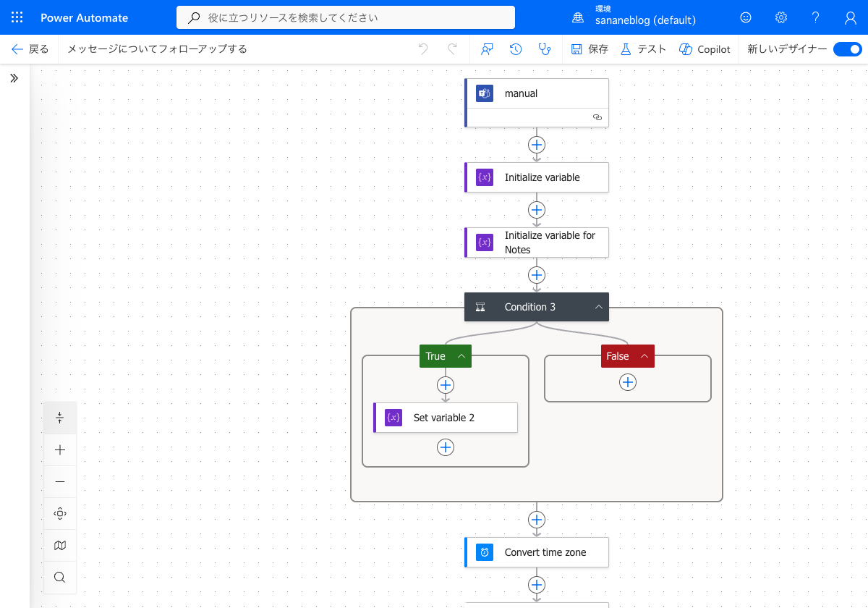This screenshot has width=868, height=608.
Task: Open the version history clock icon
Action: coord(516,49)
